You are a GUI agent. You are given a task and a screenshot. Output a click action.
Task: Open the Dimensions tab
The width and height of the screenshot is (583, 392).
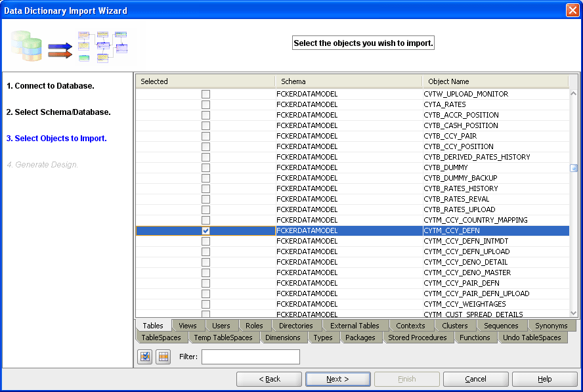[282, 338]
